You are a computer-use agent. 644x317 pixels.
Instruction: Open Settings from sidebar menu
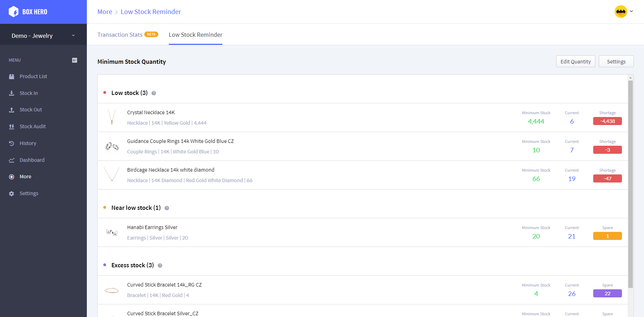click(29, 193)
